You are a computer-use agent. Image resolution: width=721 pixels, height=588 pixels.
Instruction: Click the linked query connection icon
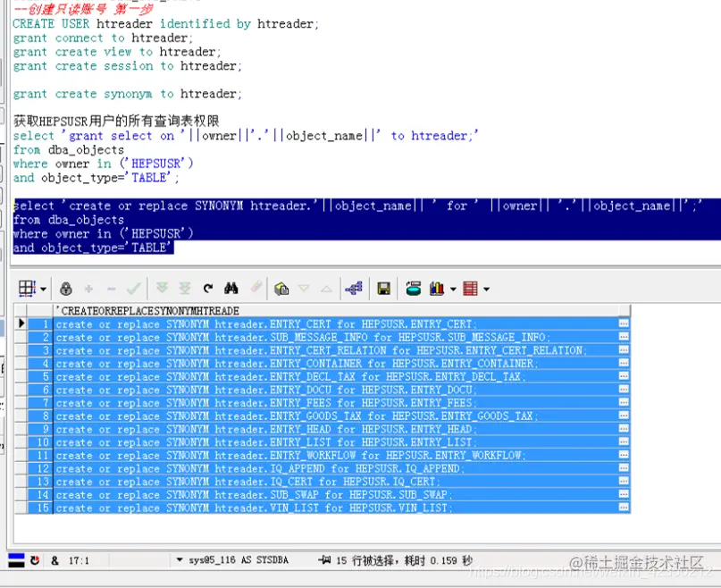pyautogui.click(x=354, y=288)
